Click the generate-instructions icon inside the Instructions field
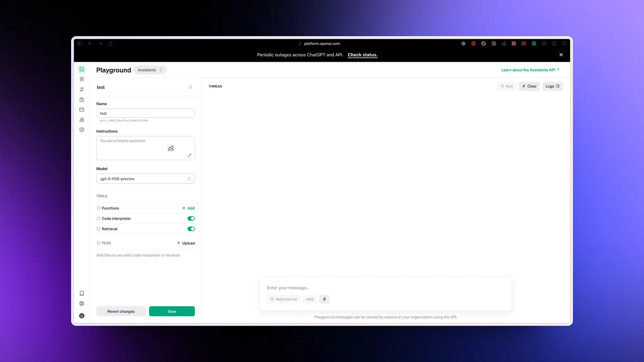The width and height of the screenshot is (644, 362). pyautogui.click(x=171, y=148)
